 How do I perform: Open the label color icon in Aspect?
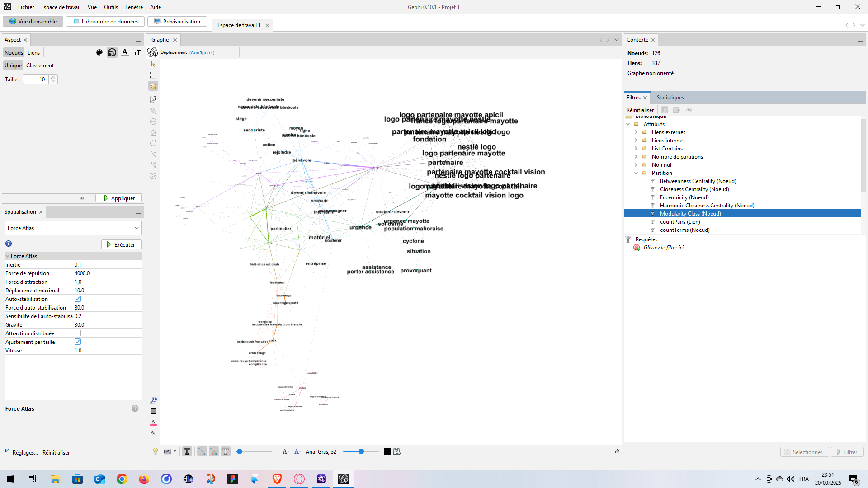pyautogui.click(x=125, y=52)
